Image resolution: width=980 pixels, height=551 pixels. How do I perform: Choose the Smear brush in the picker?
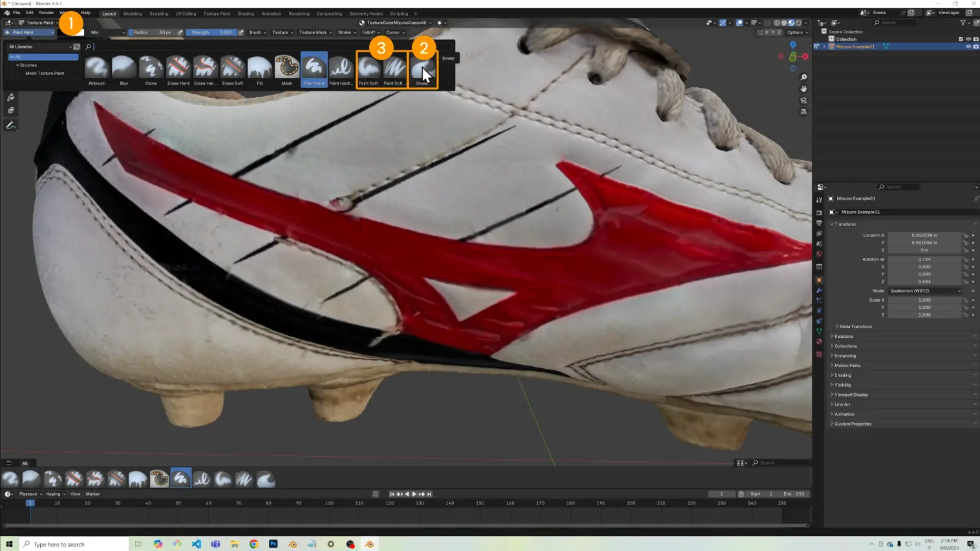[423, 68]
